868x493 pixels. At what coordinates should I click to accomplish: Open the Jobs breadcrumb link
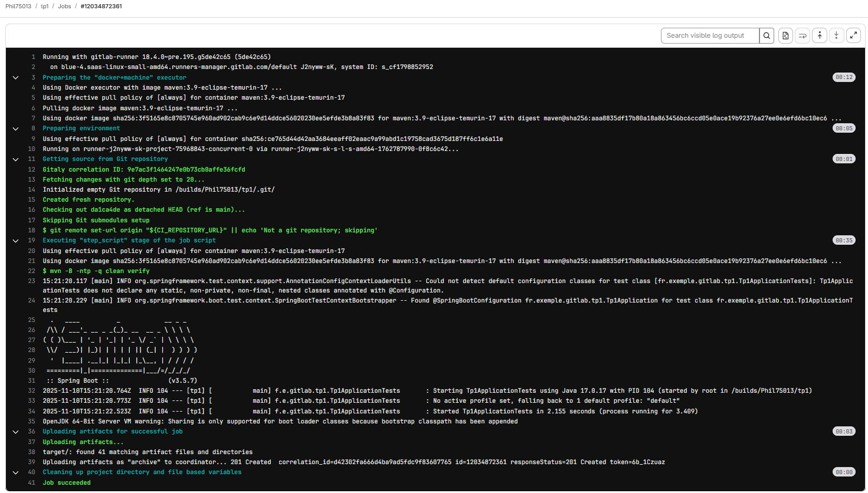[64, 6]
